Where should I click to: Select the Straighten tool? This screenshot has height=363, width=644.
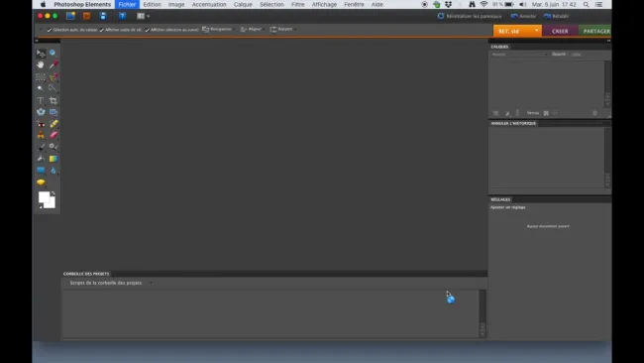pyautogui.click(x=54, y=112)
